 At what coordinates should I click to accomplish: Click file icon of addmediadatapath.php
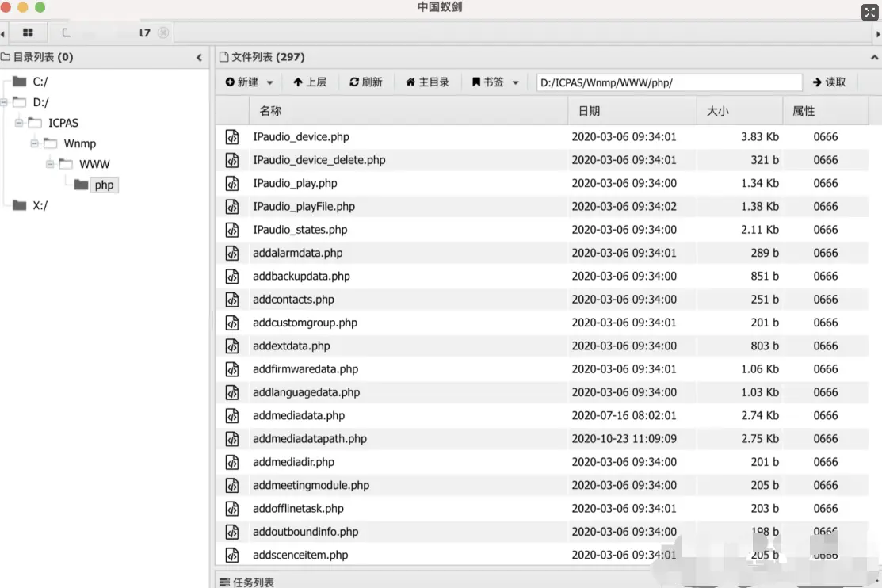(232, 439)
